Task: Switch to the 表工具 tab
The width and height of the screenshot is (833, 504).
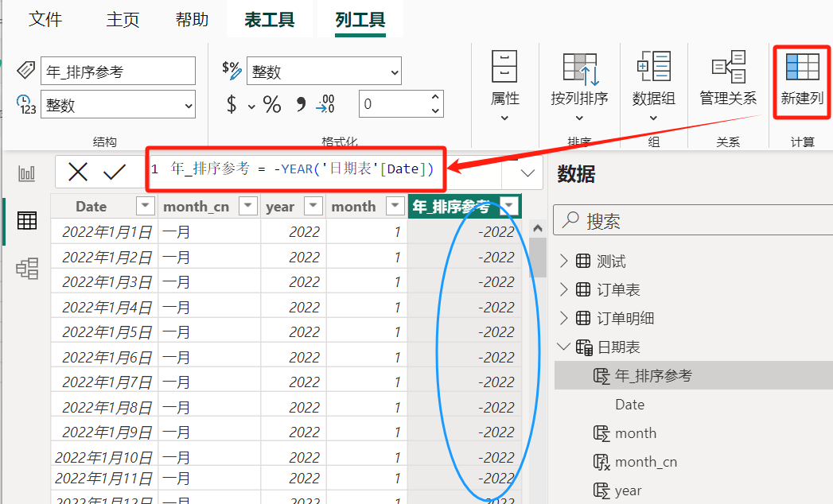Action: point(270,20)
